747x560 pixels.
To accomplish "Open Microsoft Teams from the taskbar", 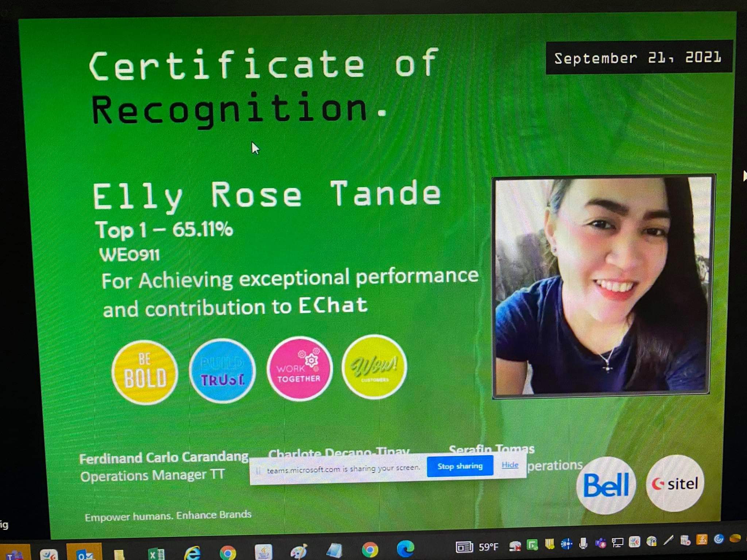I will pos(15,555).
